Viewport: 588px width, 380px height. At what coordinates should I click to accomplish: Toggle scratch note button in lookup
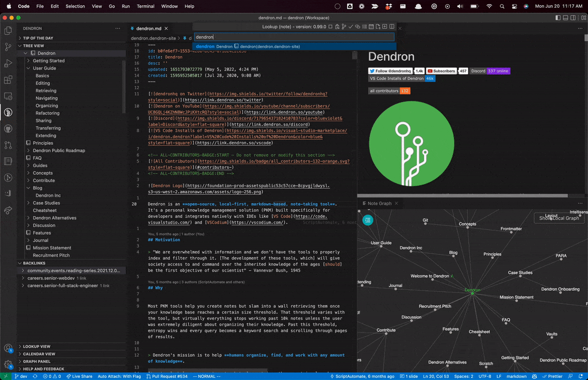(378, 27)
